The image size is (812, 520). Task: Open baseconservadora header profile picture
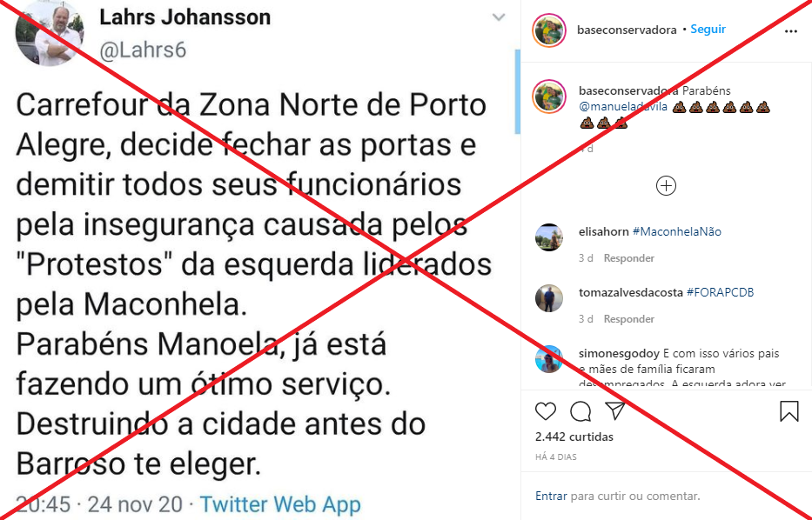tap(549, 30)
